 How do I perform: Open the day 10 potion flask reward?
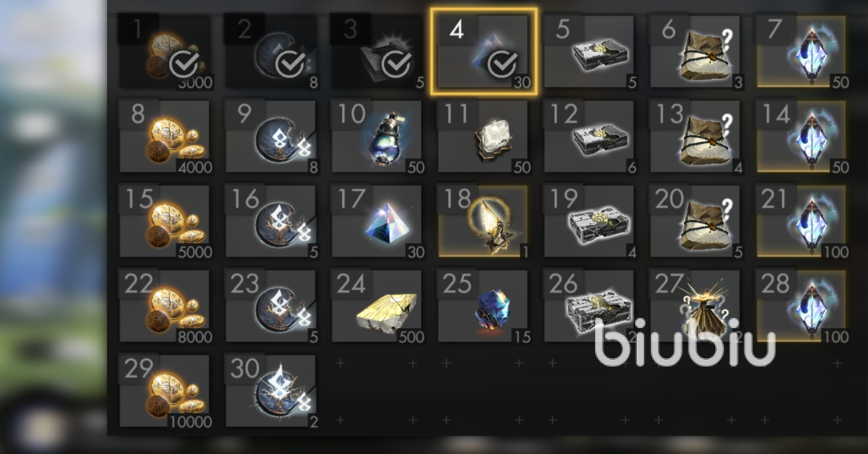[377, 136]
